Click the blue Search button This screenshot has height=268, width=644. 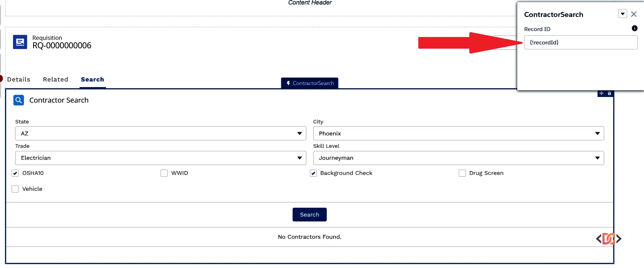(x=310, y=214)
